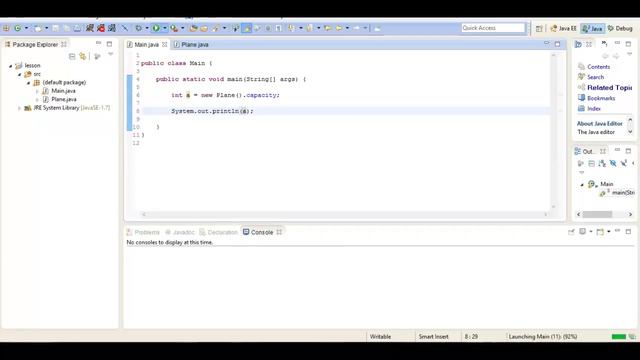640x360 pixels.
Task: Click Related Topics in Help view
Action: coord(609,88)
